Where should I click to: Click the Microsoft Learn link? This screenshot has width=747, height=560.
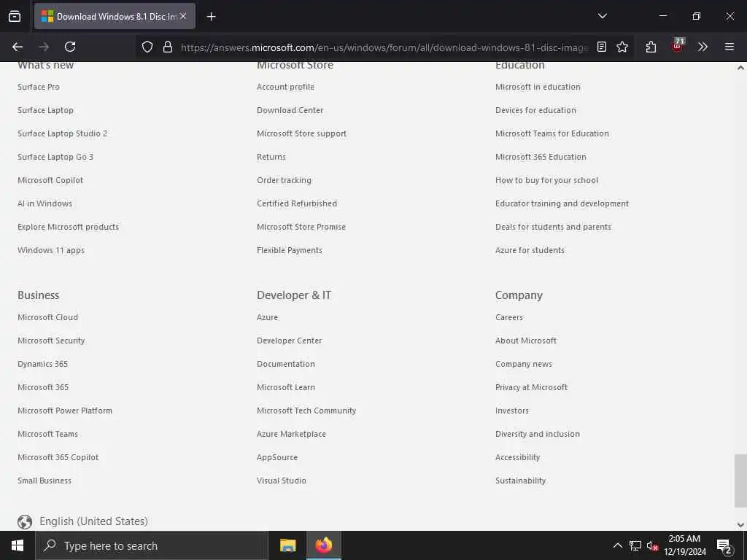[286, 387]
